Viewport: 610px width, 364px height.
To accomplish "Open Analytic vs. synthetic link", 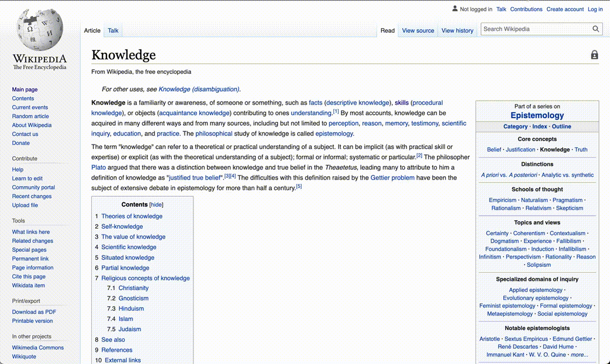I will (x=568, y=175).
